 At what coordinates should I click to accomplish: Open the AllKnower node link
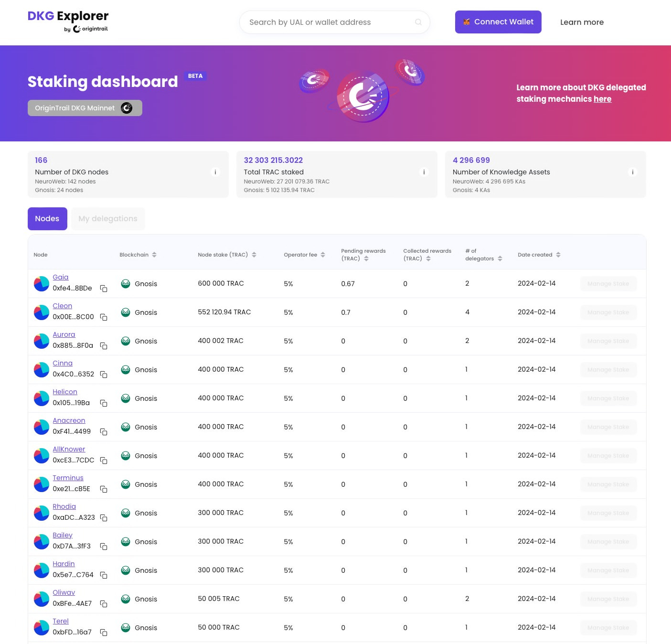click(x=69, y=449)
